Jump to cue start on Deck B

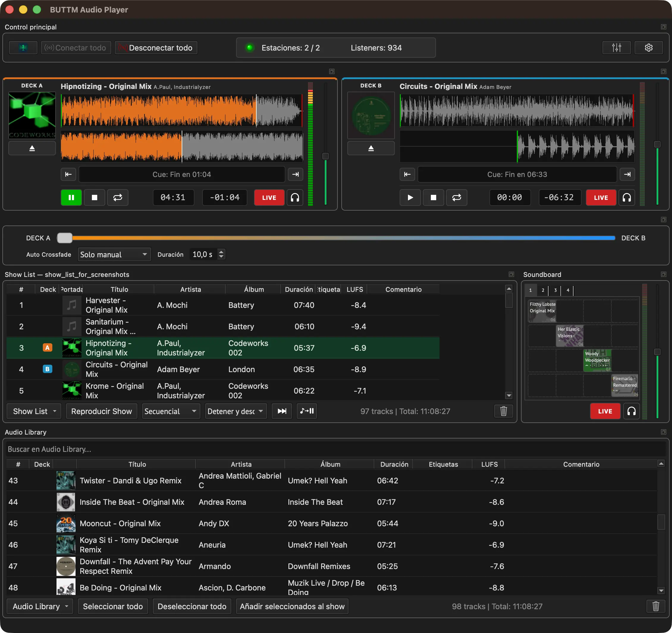coord(407,175)
